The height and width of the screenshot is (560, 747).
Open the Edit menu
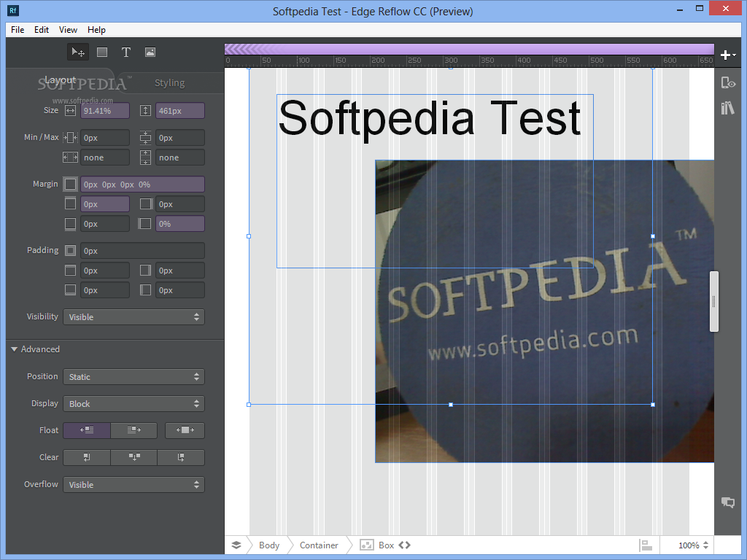tap(42, 29)
